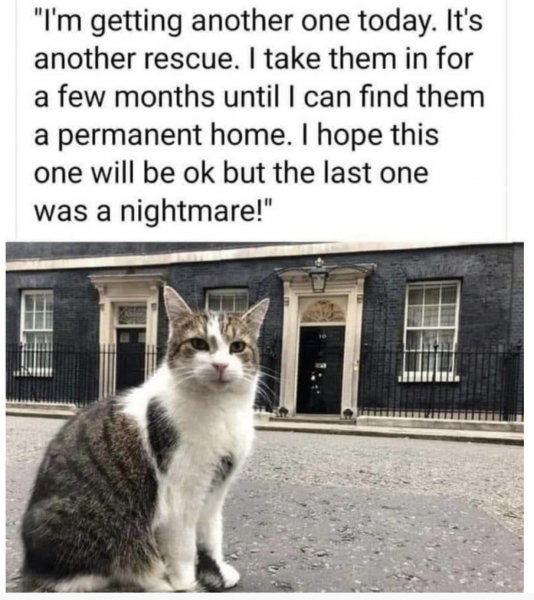Image resolution: width=534 pixels, height=600 pixels.
Task: Click the large white-framed window right of door
Action: pyautogui.click(x=431, y=331)
